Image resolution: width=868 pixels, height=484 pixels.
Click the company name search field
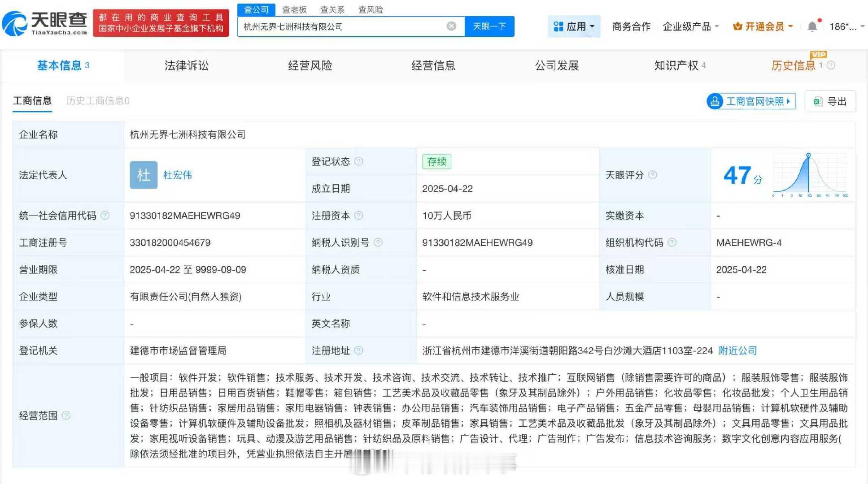pos(341,26)
